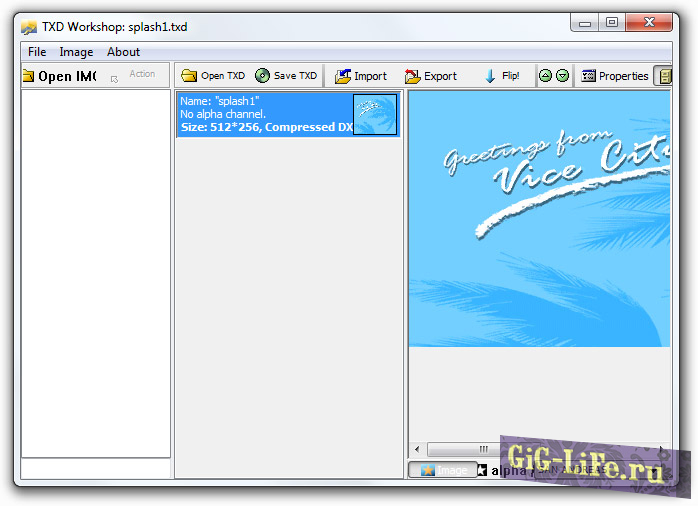
Task: Open the Image menu
Action: pyautogui.click(x=76, y=52)
